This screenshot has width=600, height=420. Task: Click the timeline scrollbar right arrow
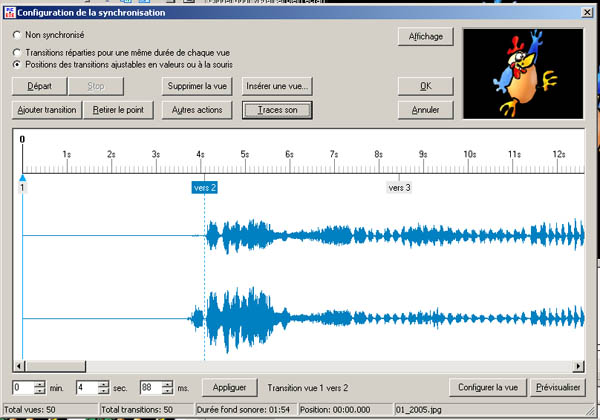[x=578, y=366]
